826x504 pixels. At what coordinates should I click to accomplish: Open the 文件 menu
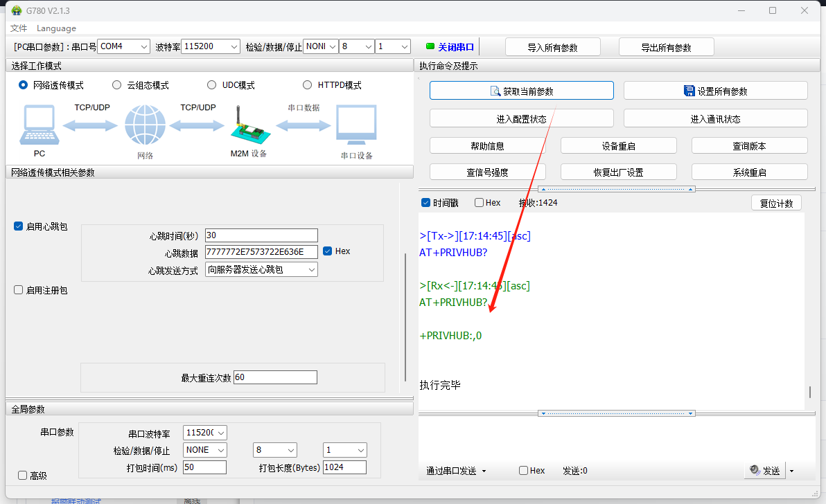click(x=19, y=28)
